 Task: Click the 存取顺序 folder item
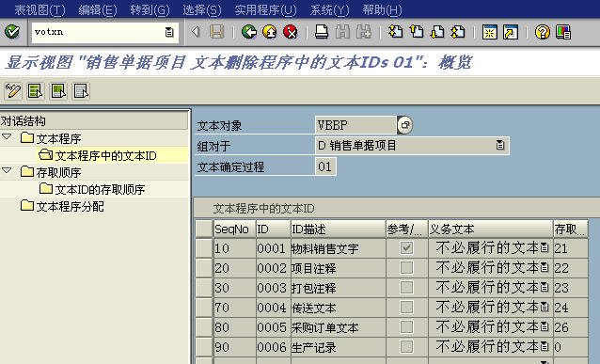(58, 172)
